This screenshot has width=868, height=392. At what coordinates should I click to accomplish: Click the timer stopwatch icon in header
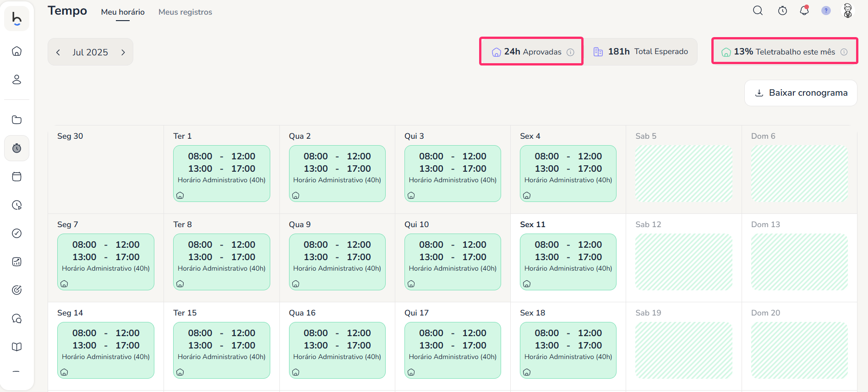782,11
